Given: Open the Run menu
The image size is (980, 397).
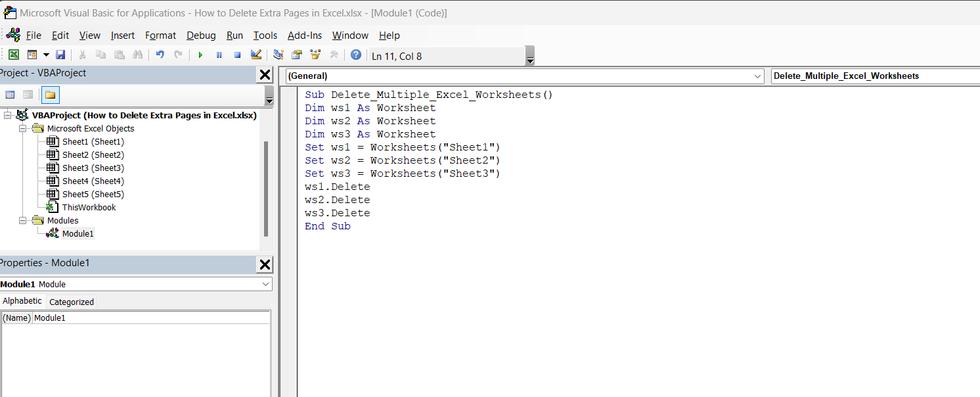Looking at the screenshot, I should pyautogui.click(x=234, y=35).
